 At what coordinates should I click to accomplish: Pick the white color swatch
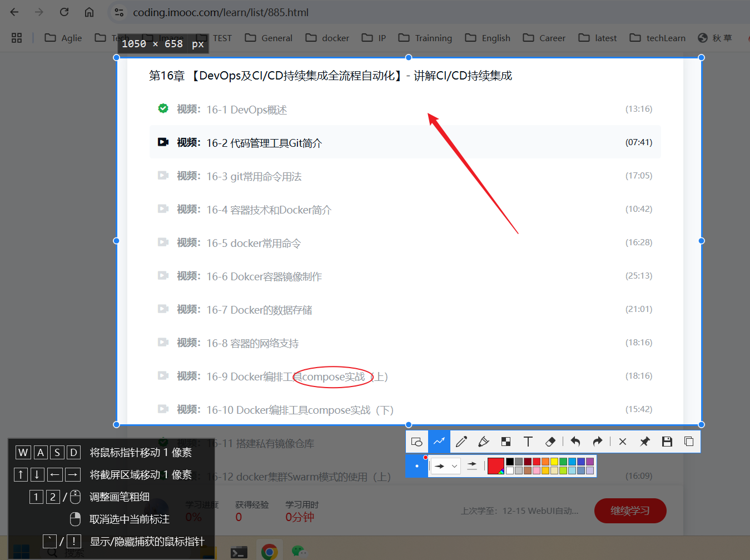pos(510,470)
